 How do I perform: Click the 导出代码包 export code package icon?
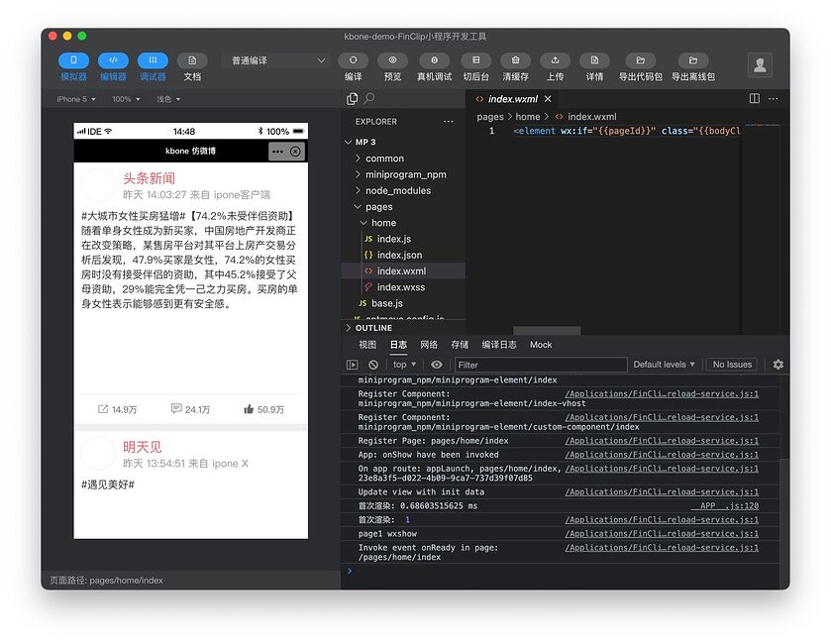coord(640,60)
